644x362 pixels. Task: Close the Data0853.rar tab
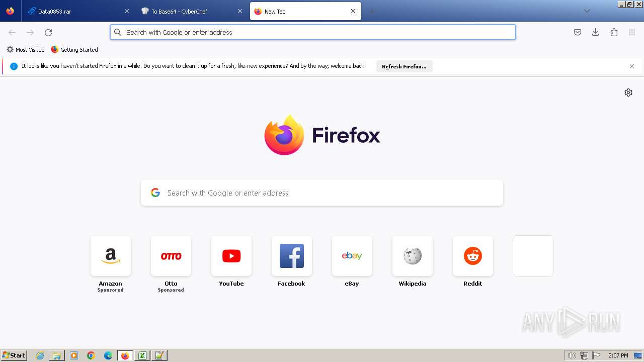pyautogui.click(x=127, y=11)
